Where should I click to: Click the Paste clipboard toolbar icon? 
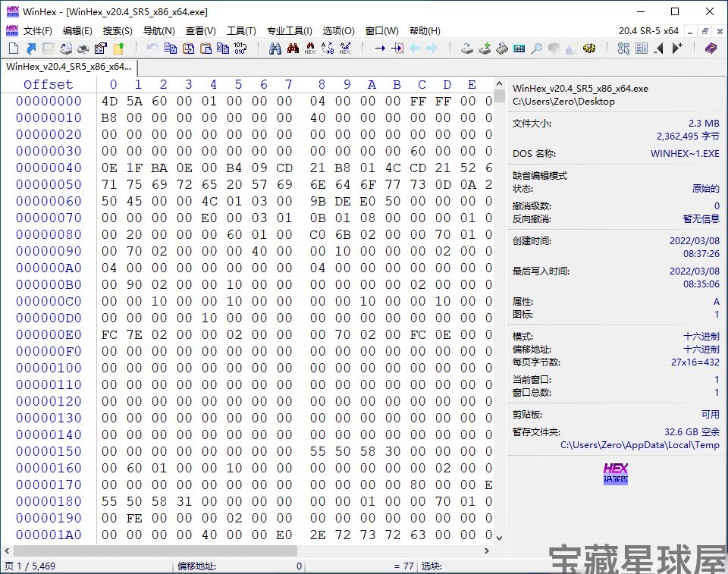point(206,49)
